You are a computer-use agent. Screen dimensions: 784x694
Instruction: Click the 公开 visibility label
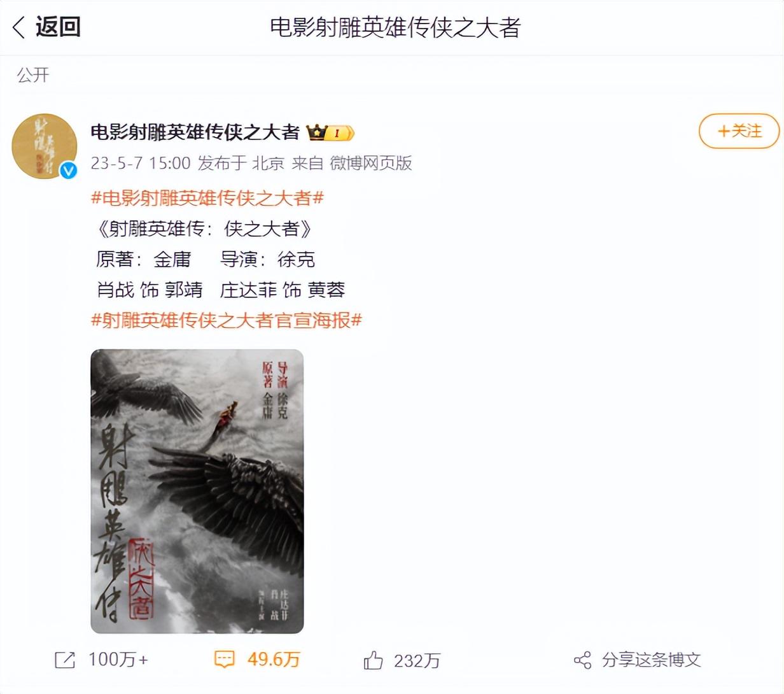[x=33, y=75]
